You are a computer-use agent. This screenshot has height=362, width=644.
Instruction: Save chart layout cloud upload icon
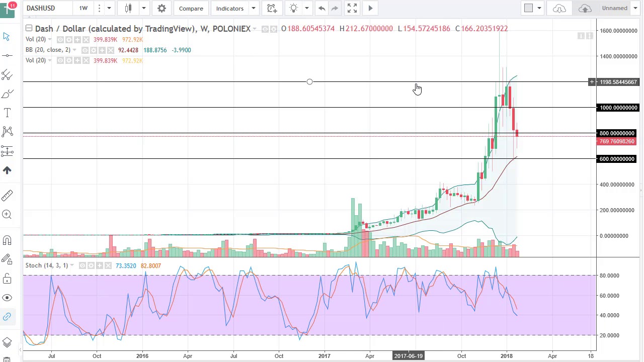pos(585,8)
